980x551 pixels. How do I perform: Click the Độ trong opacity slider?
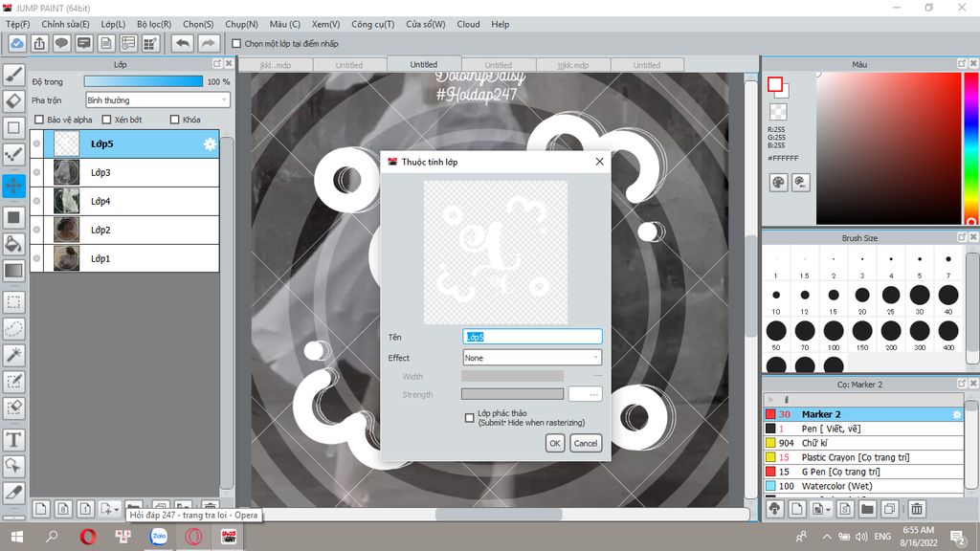pyautogui.click(x=144, y=82)
